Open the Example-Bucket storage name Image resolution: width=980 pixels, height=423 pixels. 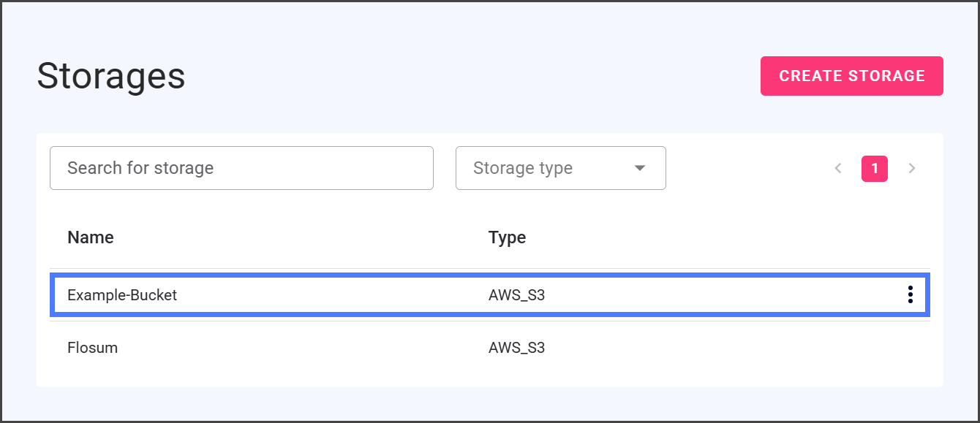[x=122, y=295]
